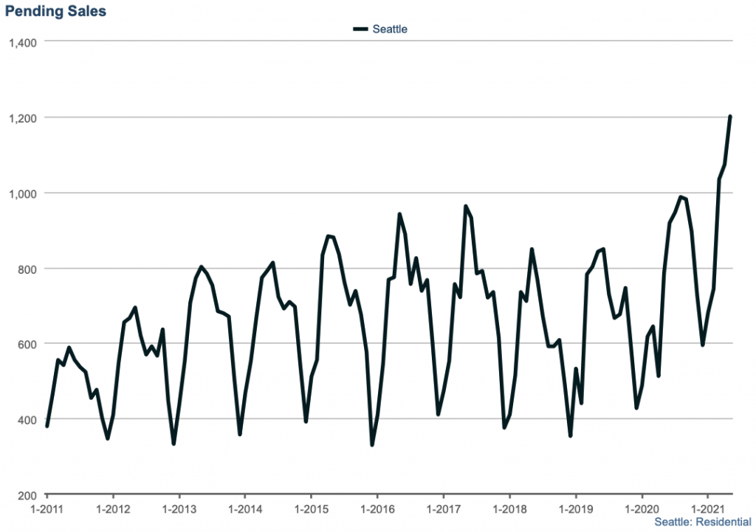Click the 1,200 y-axis label

pyautogui.click(x=23, y=117)
